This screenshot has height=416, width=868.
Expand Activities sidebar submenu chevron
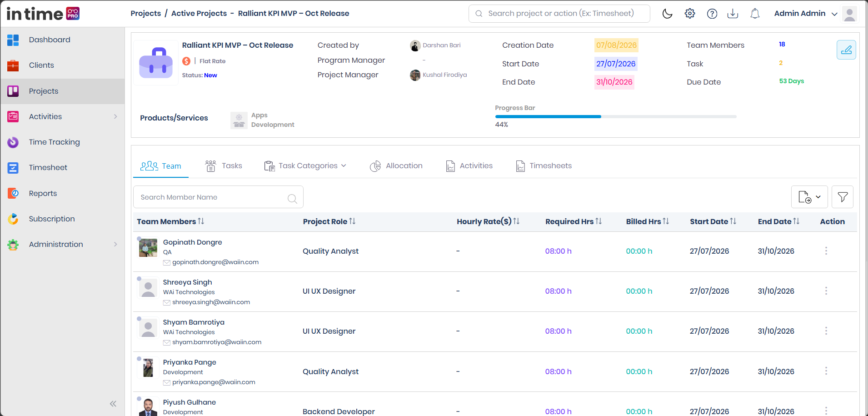(115, 116)
